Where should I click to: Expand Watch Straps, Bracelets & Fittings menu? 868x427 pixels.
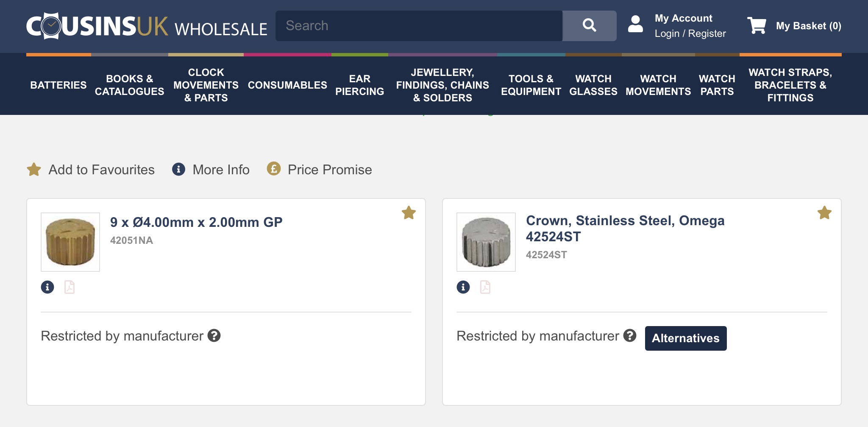click(790, 85)
